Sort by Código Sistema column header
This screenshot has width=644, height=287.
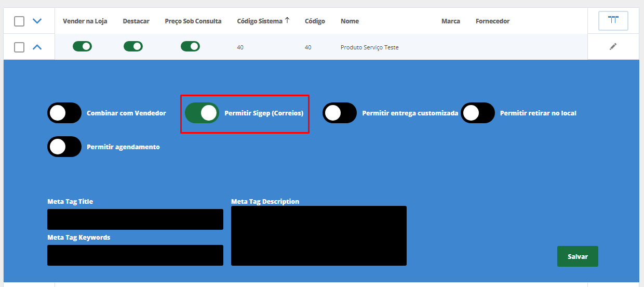[x=260, y=21]
